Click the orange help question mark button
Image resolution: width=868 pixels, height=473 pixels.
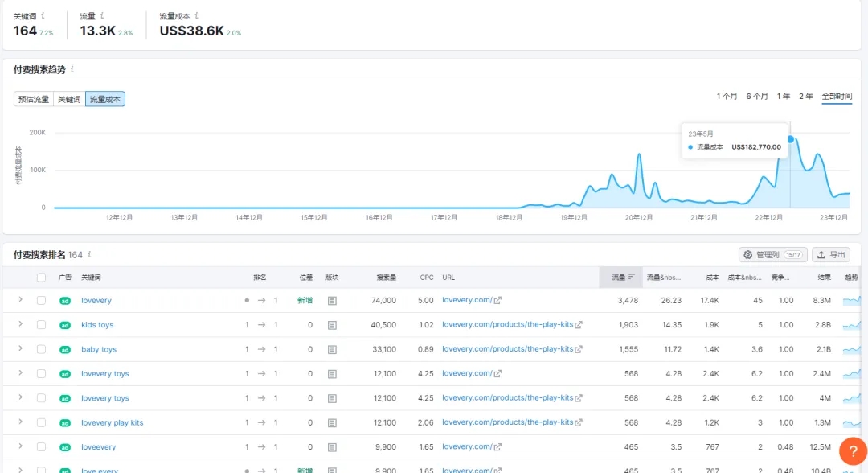pos(853,451)
